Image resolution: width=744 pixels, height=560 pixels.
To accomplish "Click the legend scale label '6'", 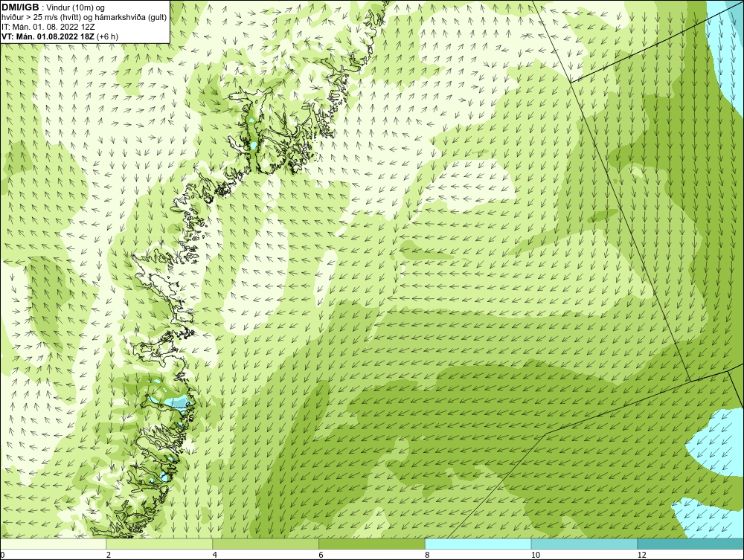I will [x=321, y=555].
